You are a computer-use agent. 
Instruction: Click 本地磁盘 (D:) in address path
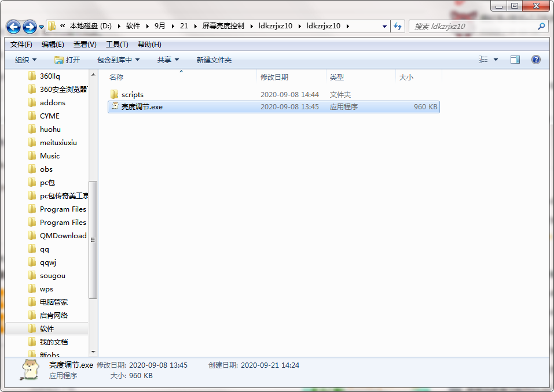[x=90, y=26]
